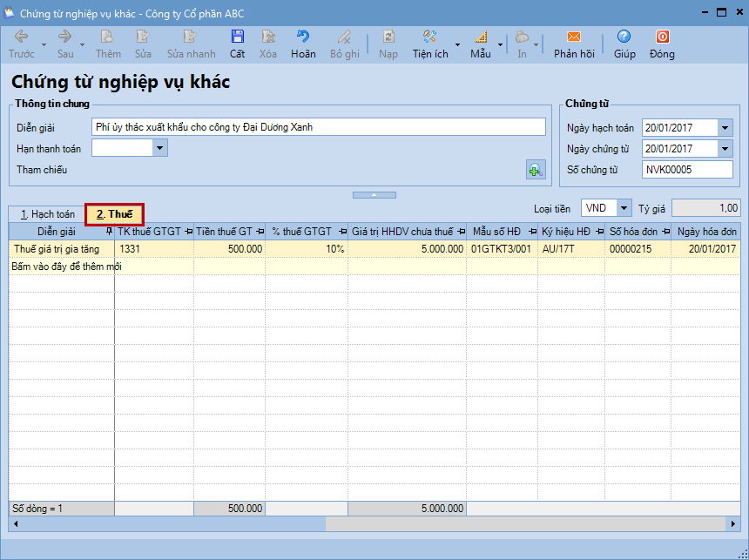Image resolution: width=749 pixels, height=560 pixels.
Task: Click the Đóng close toolbar icon
Action: 662,37
